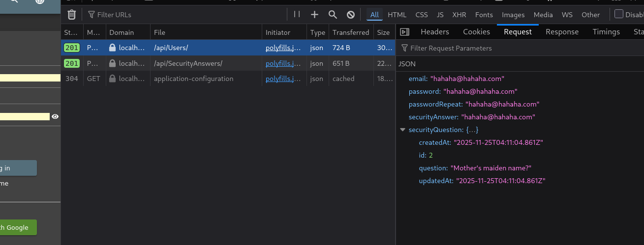Open the polyfills initiator link for /api/Users/
Screen dimensions: 644x245
(x=283, y=48)
